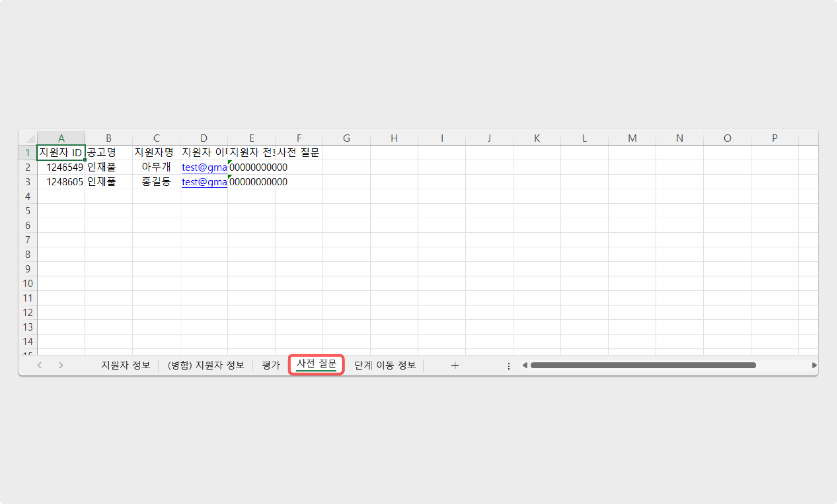The image size is (837, 504).
Task: Open the 단계 이동 정보 sheet tab
Action: point(385,365)
